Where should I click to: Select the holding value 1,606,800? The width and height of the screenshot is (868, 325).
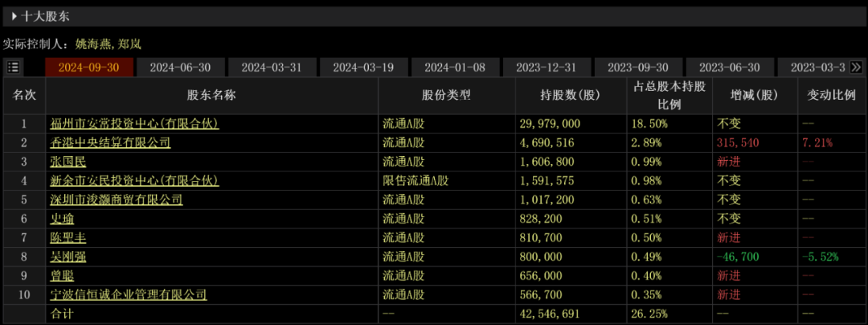point(547,162)
